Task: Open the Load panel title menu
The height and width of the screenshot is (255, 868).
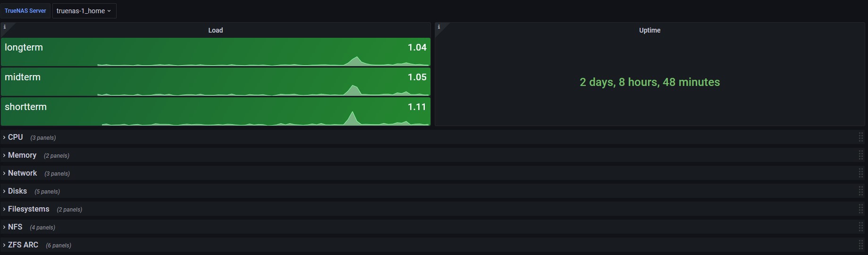Action: click(216, 30)
